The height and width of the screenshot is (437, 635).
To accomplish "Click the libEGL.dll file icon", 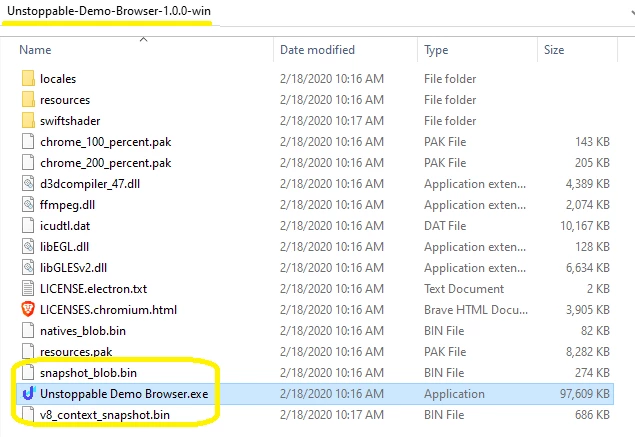I will click(28, 247).
